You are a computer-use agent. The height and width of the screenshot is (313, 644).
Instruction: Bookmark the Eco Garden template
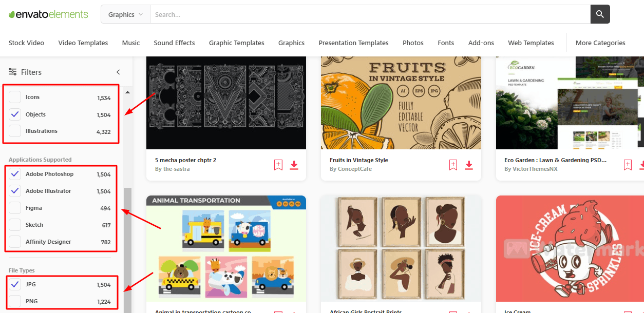(x=628, y=165)
